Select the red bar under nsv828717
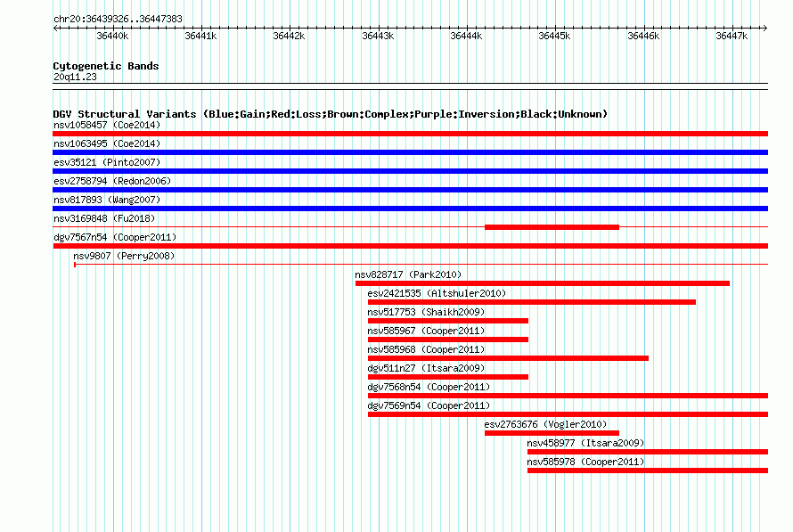 (542, 283)
